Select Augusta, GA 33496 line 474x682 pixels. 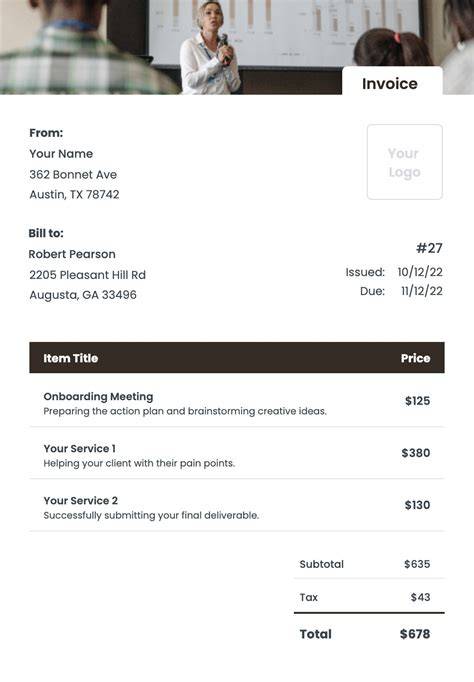83,295
